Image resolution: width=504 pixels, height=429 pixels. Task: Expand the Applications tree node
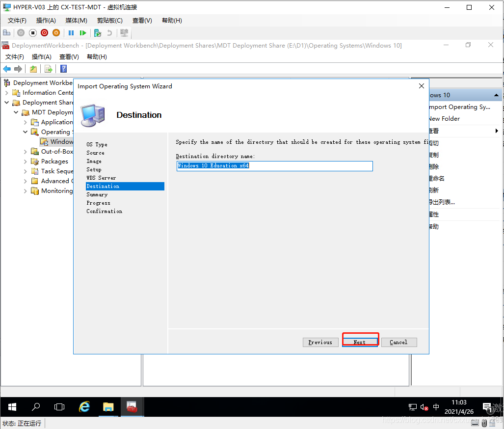point(26,122)
